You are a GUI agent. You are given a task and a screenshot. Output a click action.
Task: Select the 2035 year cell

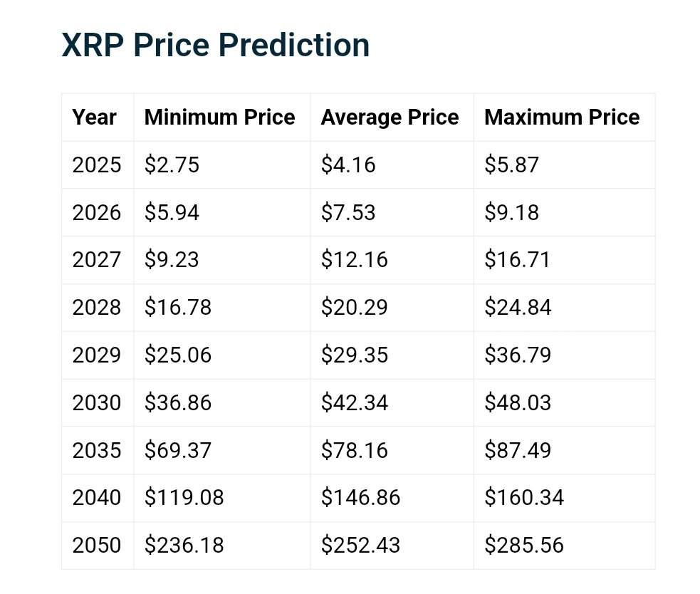[x=97, y=450]
